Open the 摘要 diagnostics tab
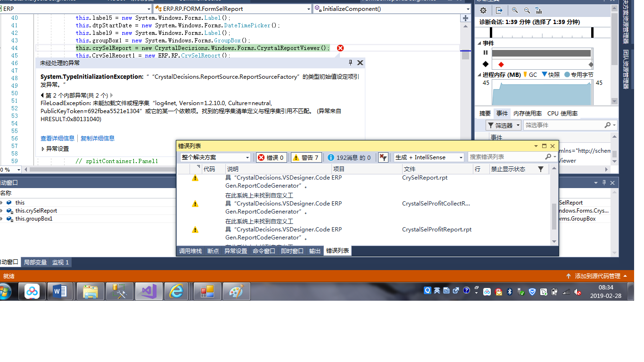This screenshot has height=362, width=644. pos(485,114)
